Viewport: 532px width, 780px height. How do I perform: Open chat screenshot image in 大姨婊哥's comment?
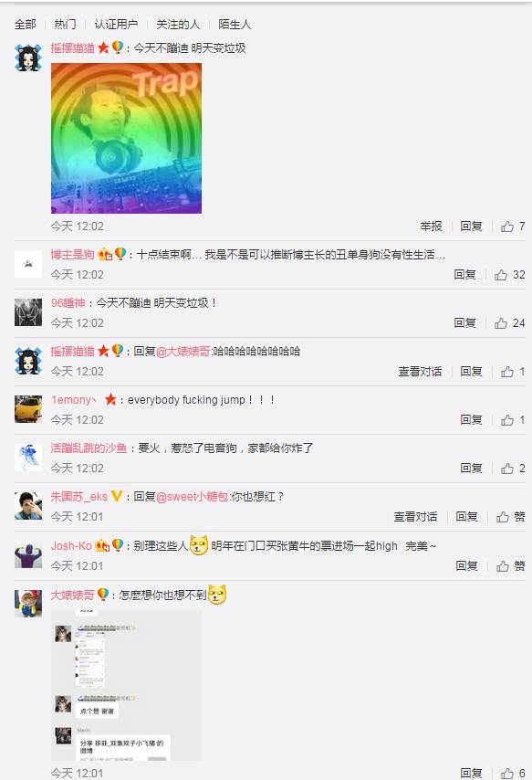tap(126, 686)
